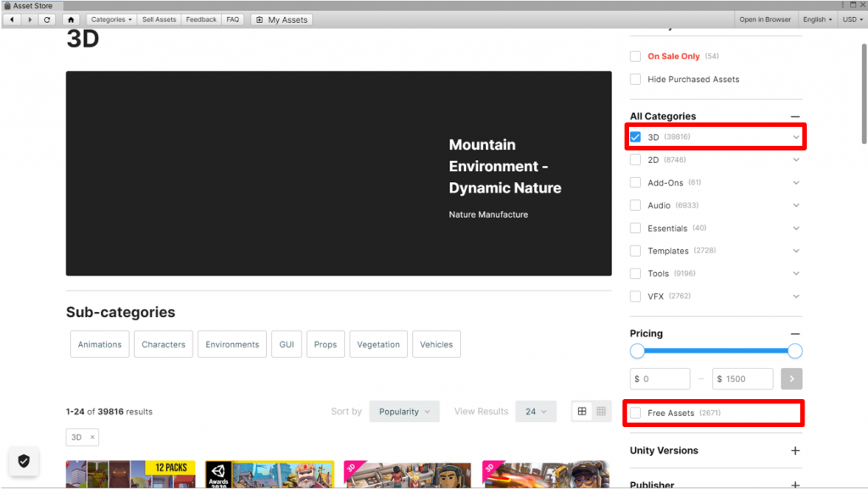The width and height of the screenshot is (868, 489).
Task: Check the Essentials category checkbox
Action: tap(636, 228)
